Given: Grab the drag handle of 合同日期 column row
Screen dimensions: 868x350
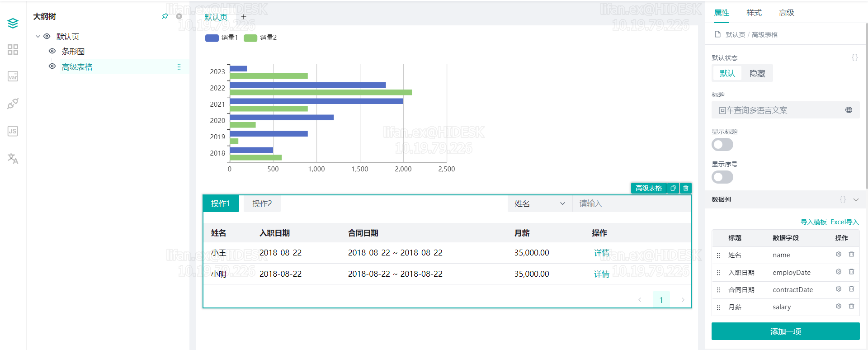Looking at the screenshot, I should pyautogui.click(x=718, y=290).
